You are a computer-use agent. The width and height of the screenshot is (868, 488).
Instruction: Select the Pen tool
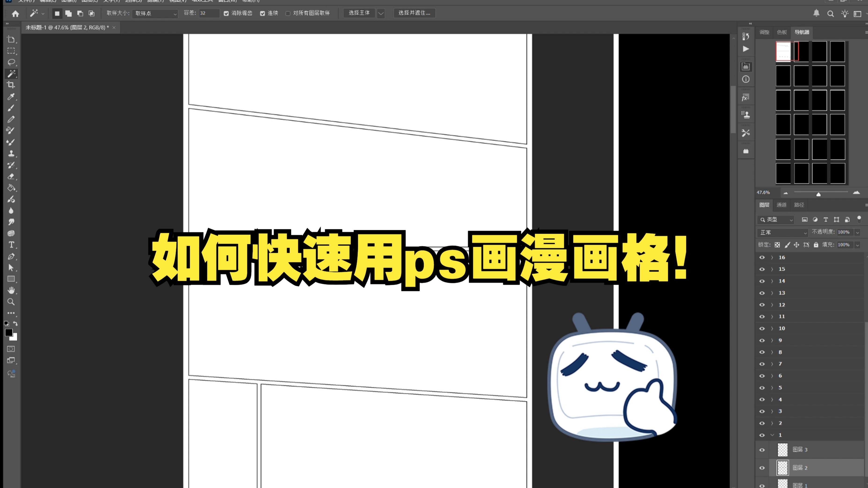coord(11,256)
